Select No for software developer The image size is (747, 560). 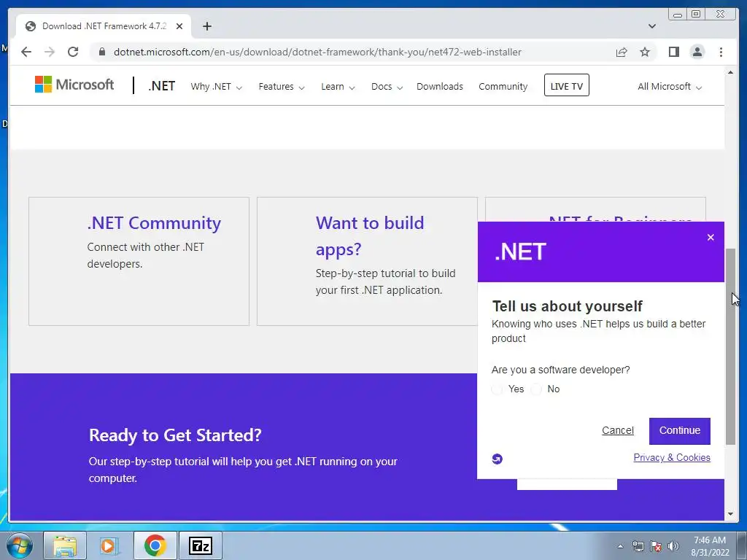click(x=536, y=389)
